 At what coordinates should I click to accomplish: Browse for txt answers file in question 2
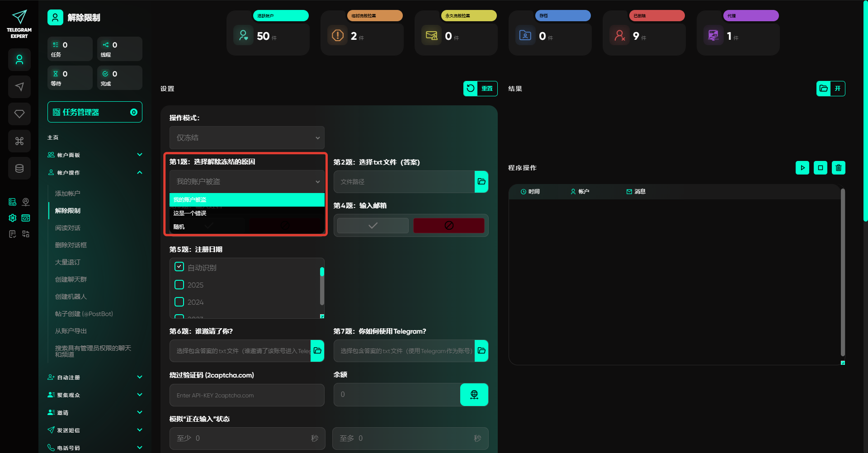tap(481, 182)
